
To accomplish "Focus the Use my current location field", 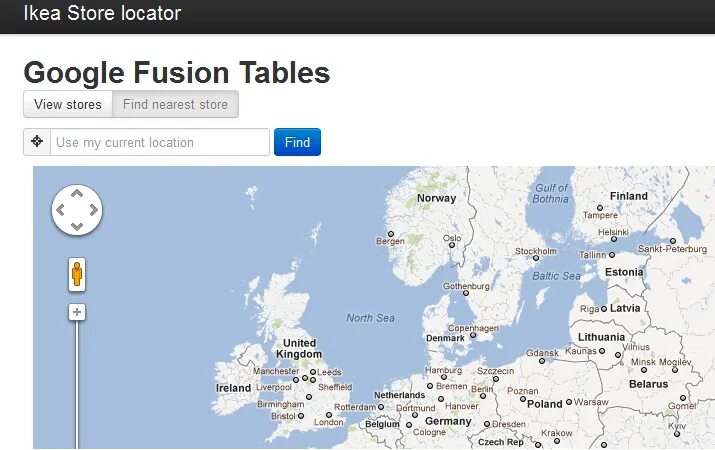I will [x=160, y=142].
